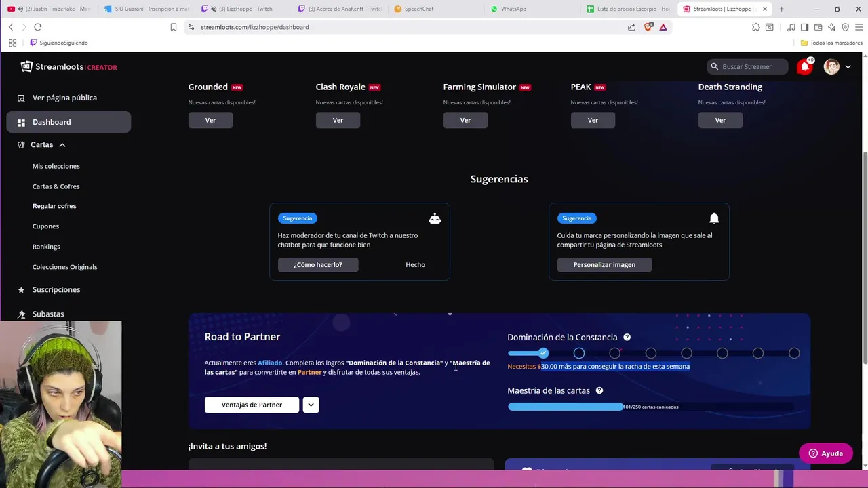Open SiguiendoSiguiendo bookmark
Screen dimensions: 868x488
tap(59, 43)
